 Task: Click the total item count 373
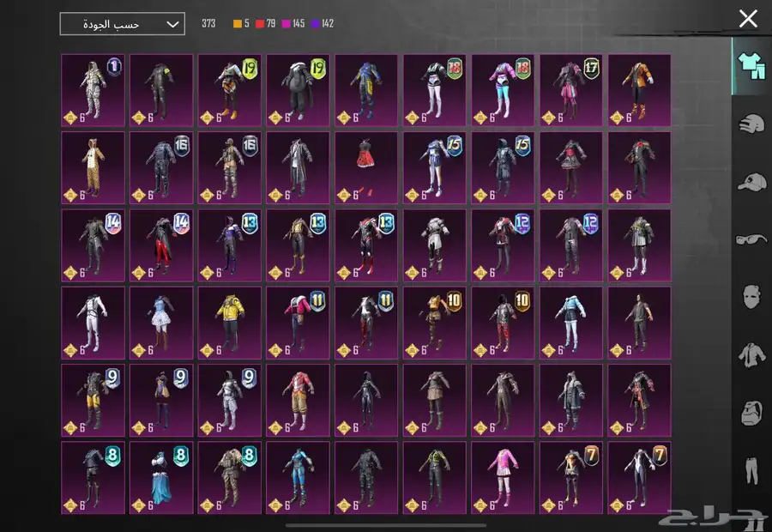(208, 24)
